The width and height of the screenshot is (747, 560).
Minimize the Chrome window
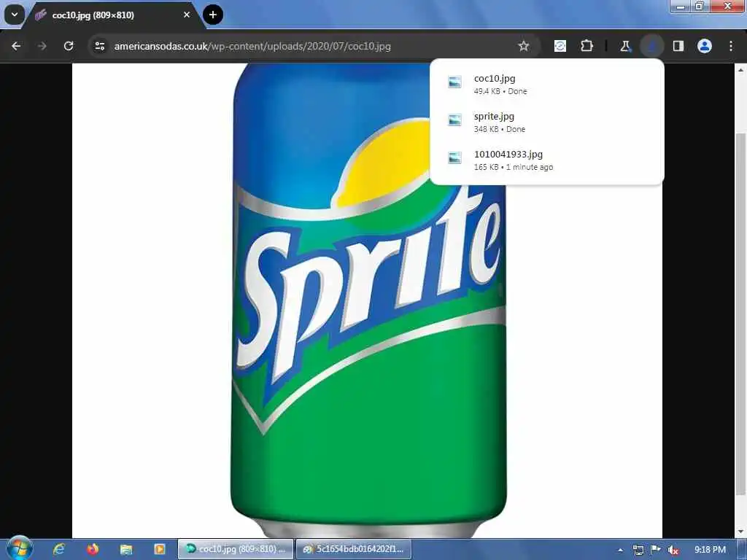click(681, 6)
